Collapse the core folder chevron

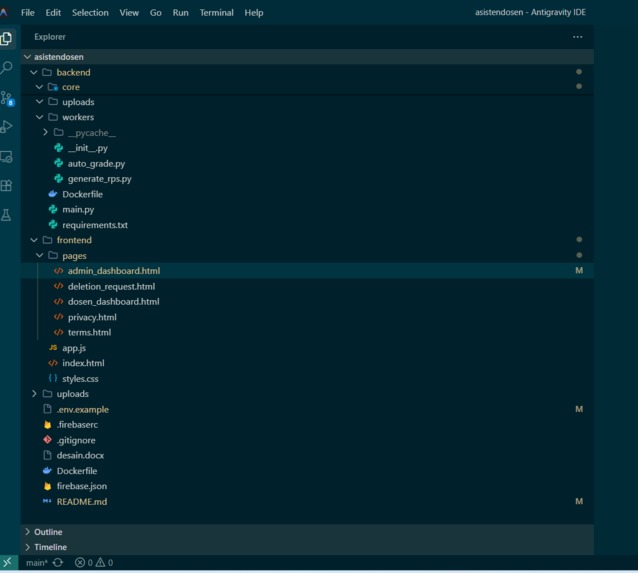pos(39,87)
